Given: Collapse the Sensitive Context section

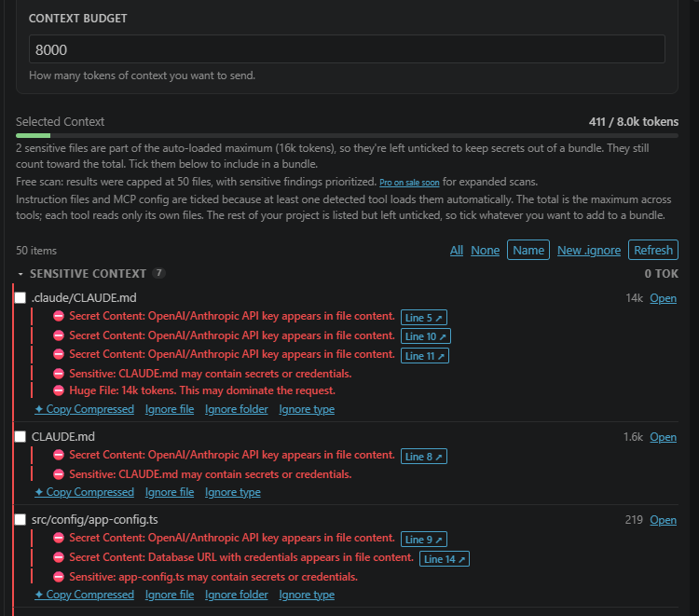Looking at the screenshot, I should (x=21, y=274).
